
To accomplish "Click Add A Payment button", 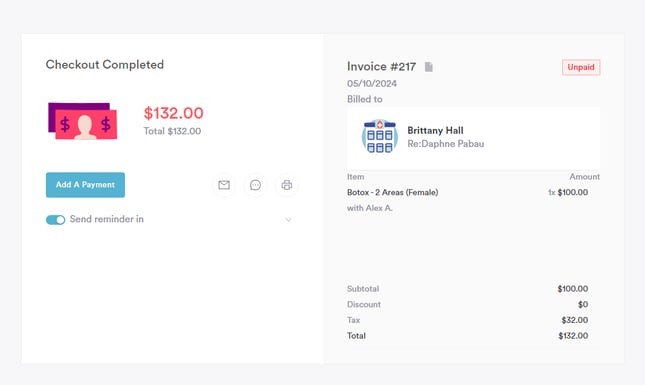I will pos(85,185).
